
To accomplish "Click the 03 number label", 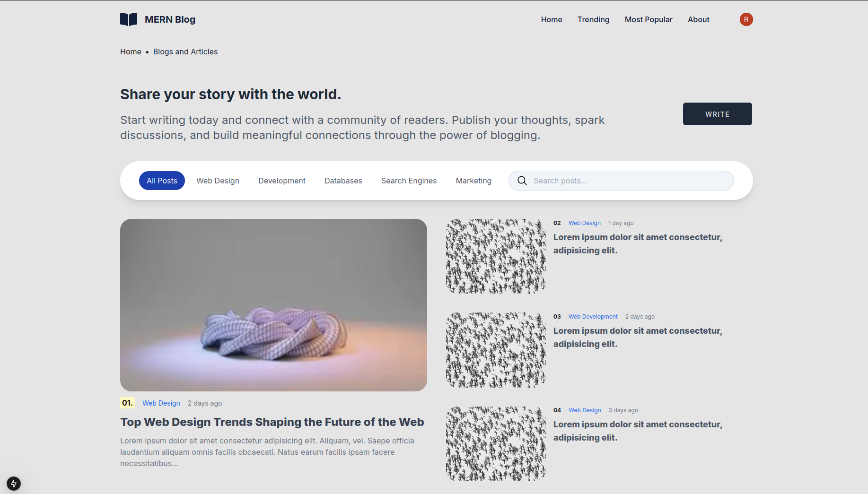I will tap(557, 317).
